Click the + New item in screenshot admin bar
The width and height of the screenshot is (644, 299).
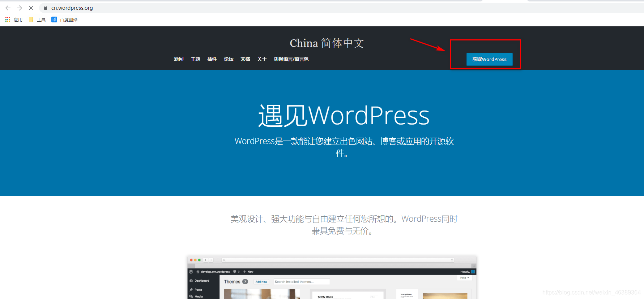point(248,272)
